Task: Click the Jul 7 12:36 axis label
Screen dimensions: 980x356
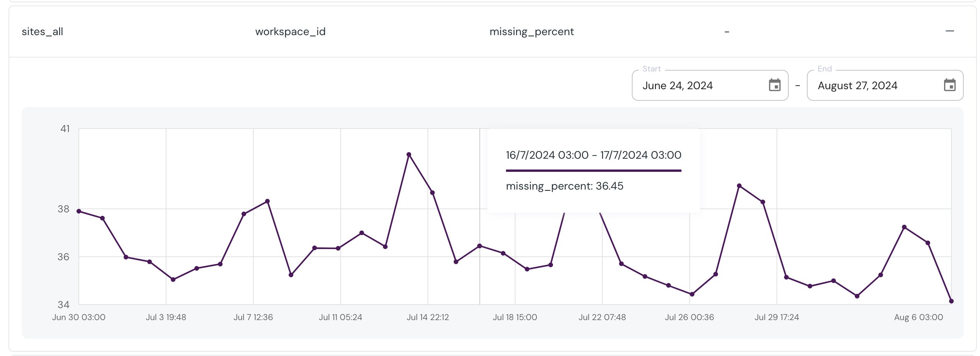Action: pos(253,317)
